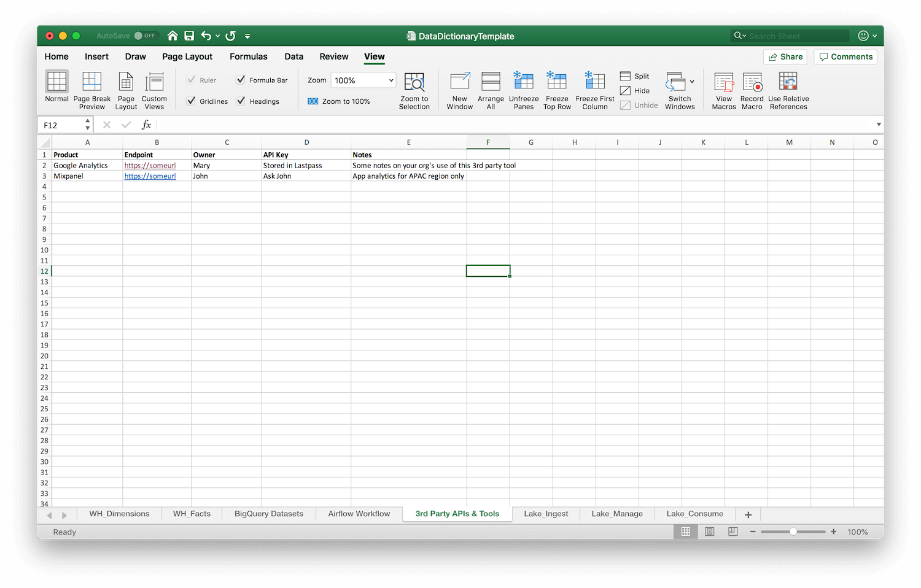Open the Zoom percentage dropdown
Viewport: 921px width, 588px height.
391,80
